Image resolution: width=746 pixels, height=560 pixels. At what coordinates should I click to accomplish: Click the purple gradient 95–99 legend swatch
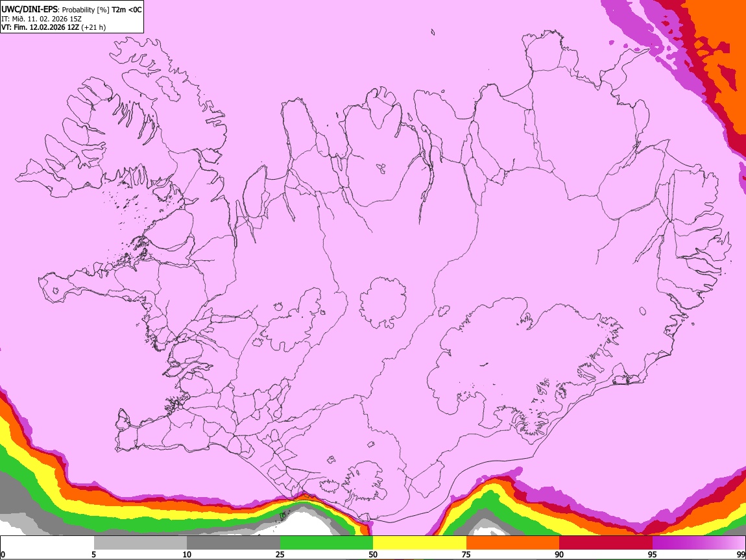699,542
